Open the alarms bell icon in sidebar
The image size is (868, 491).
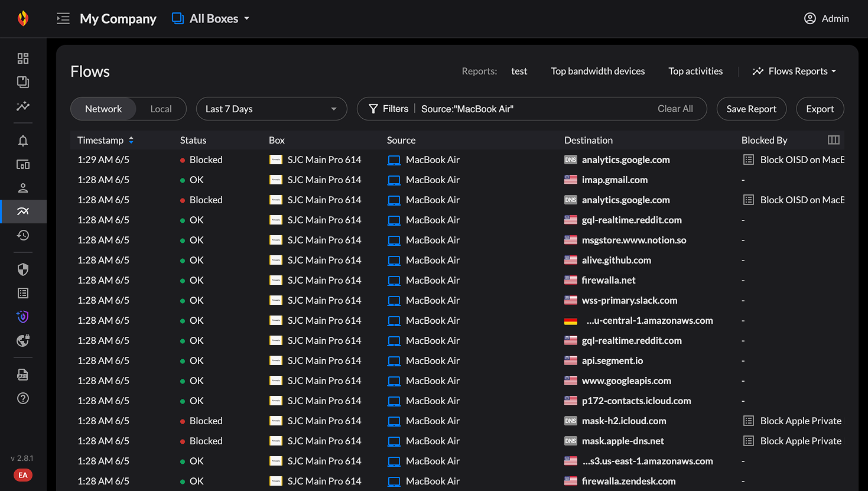[x=23, y=141]
